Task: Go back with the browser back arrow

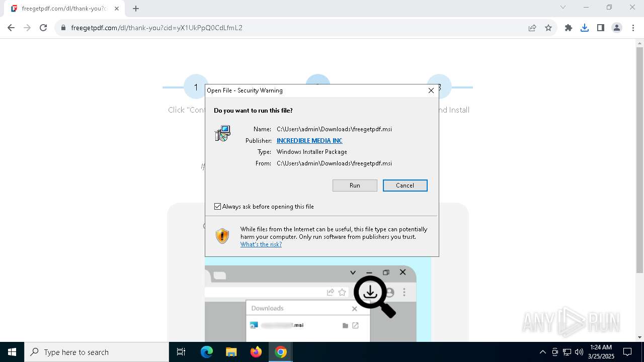Action: pyautogui.click(x=11, y=28)
